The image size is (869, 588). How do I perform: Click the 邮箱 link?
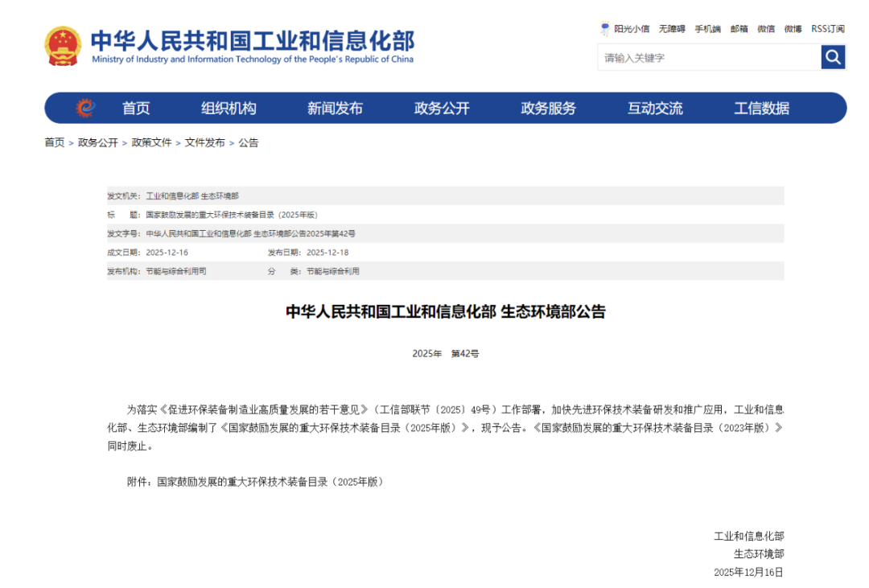739,29
